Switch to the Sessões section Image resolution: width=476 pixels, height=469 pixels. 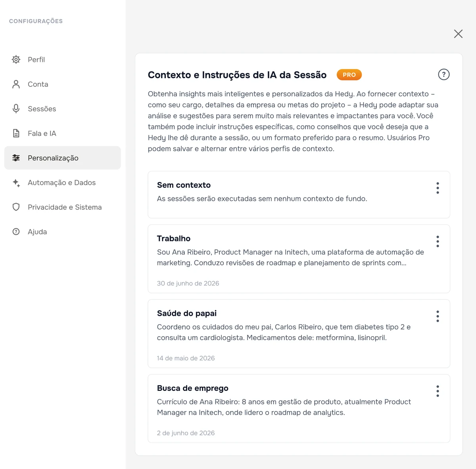tap(62, 109)
